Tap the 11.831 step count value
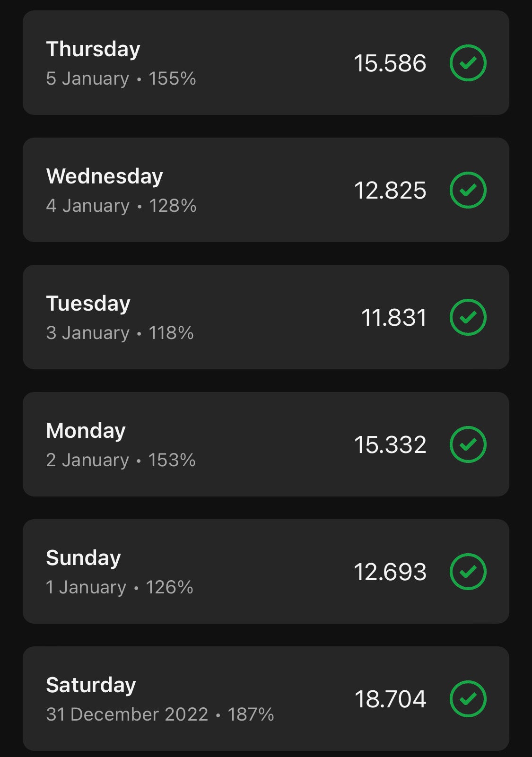The height and width of the screenshot is (757, 532). 394,318
